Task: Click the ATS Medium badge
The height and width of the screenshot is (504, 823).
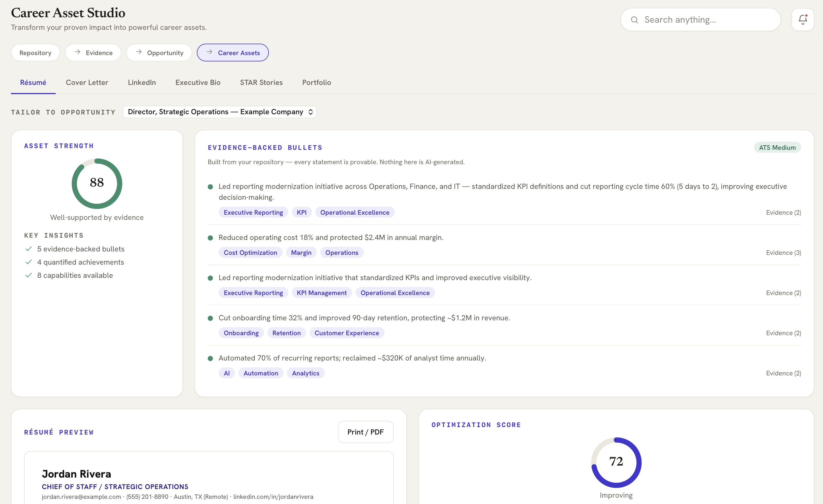Action: 777,148
